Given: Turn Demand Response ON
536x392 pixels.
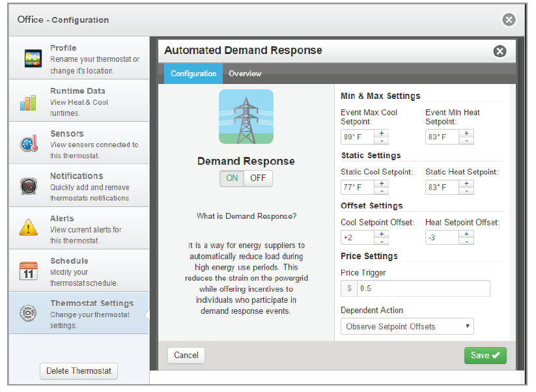Looking at the screenshot, I should [x=232, y=178].
